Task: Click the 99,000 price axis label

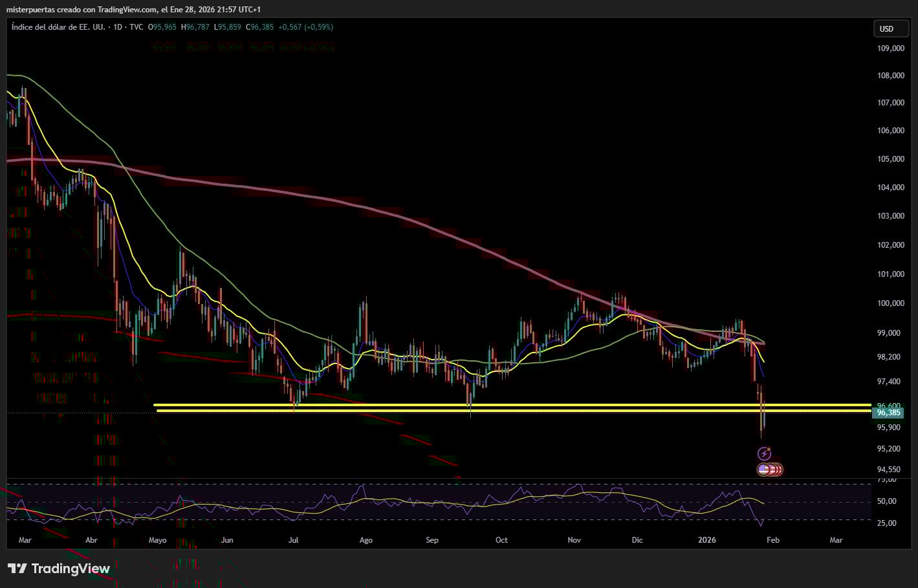Action: [888, 333]
